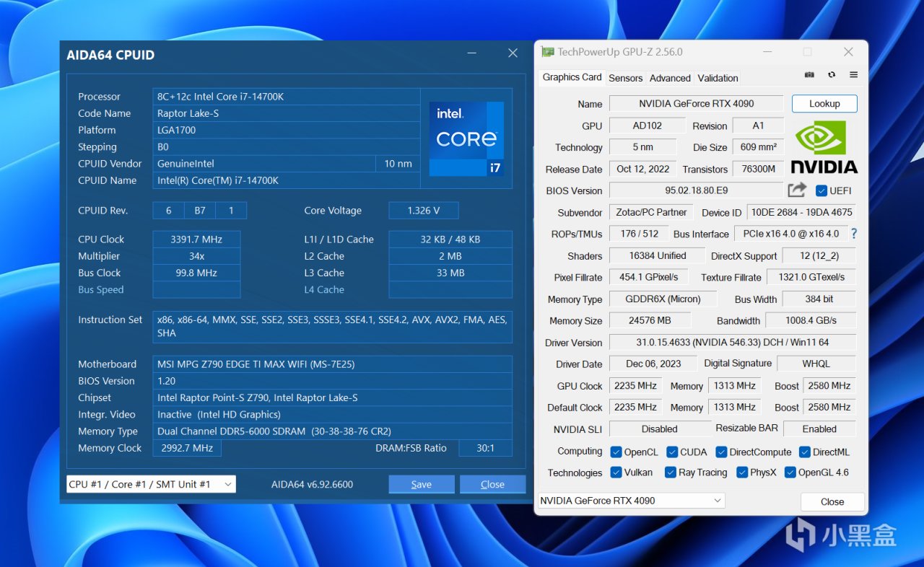Click the Intel Core i7 badge
Image resolution: width=924 pixels, height=567 pixels.
point(466,139)
